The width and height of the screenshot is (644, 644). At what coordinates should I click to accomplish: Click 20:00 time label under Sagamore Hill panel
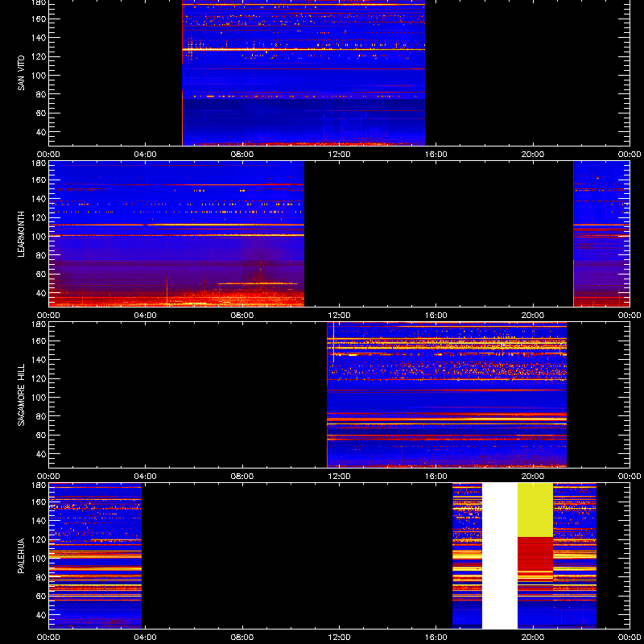click(x=533, y=477)
